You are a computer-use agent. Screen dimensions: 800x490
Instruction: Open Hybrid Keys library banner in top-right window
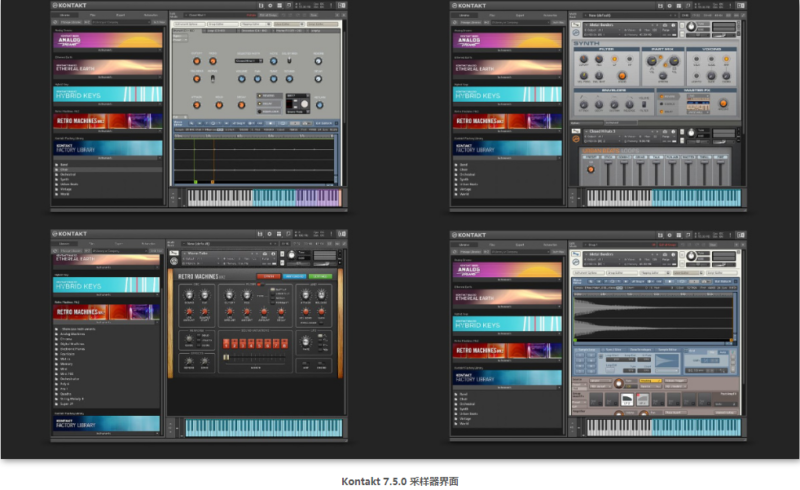coord(507,94)
